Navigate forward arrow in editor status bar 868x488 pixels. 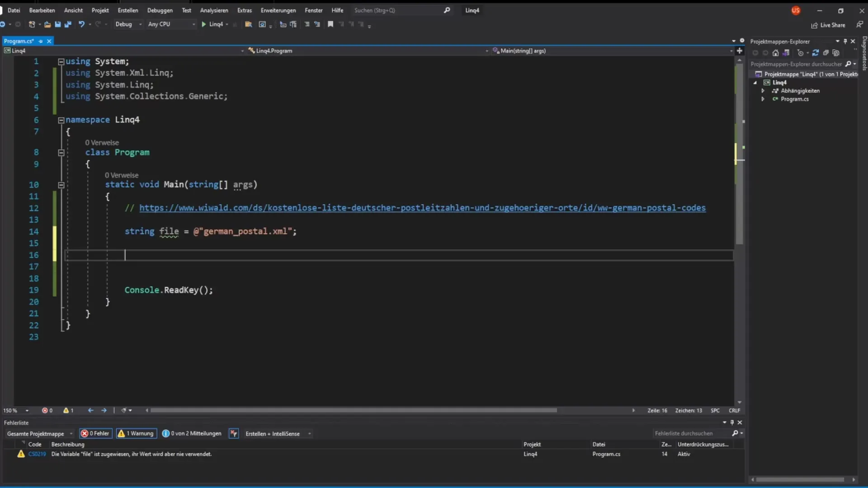104,410
